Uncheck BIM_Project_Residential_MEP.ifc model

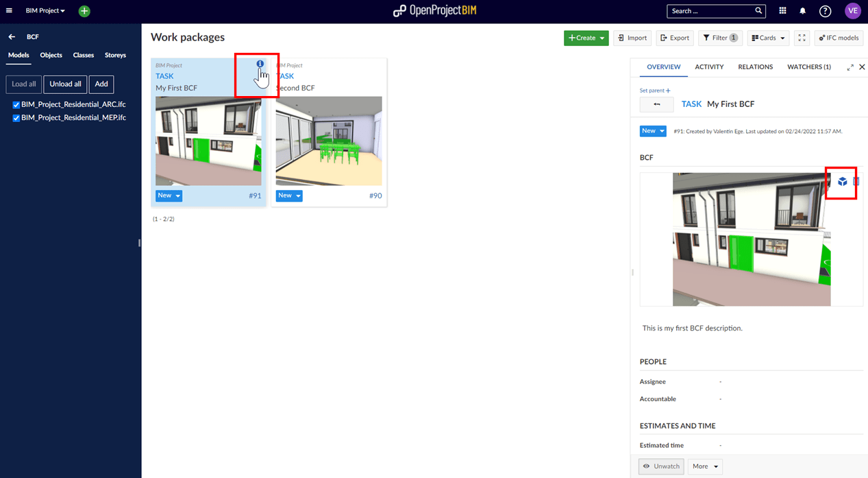[16, 118]
